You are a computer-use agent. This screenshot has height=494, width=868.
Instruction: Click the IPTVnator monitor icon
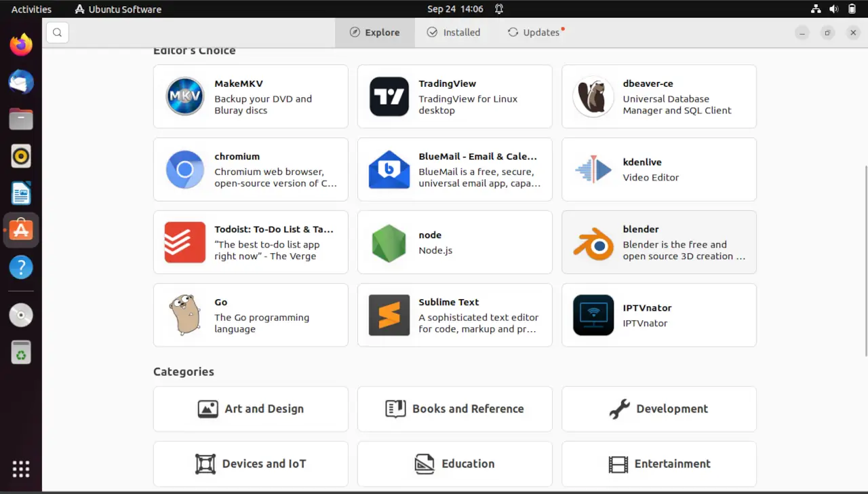[593, 315]
